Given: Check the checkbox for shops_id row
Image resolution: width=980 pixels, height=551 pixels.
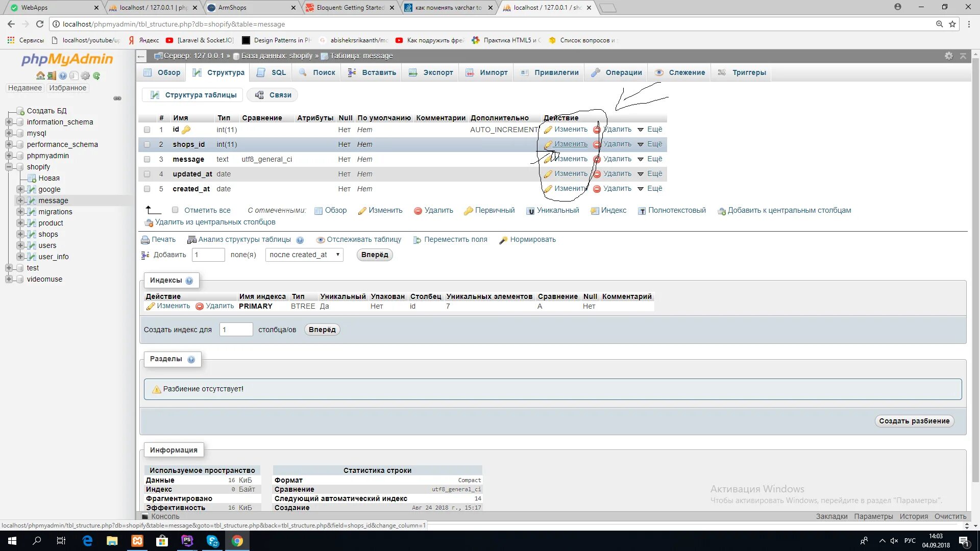Looking at the screenshot, I should [147, 144].
